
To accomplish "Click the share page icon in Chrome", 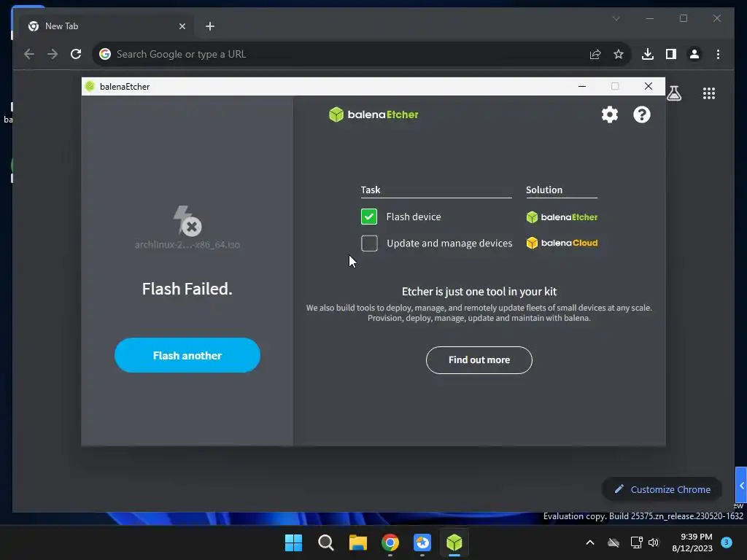I will 595,54.
